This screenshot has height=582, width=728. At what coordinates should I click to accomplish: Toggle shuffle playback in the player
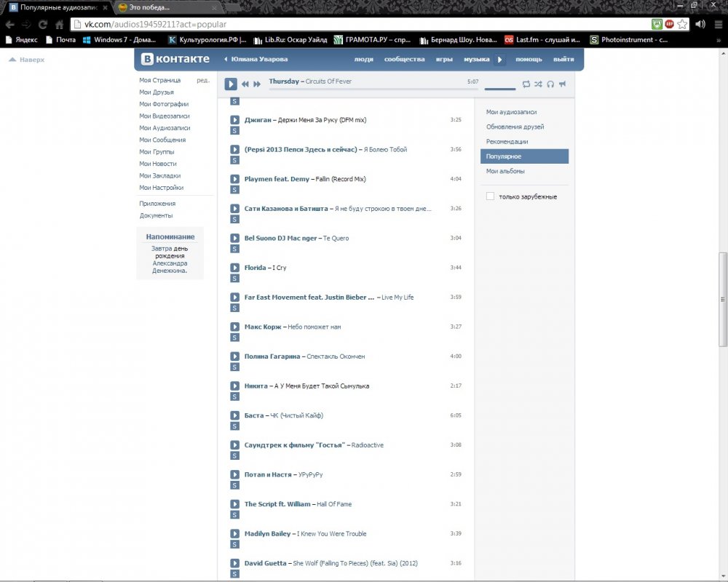(x=538, y=84)
